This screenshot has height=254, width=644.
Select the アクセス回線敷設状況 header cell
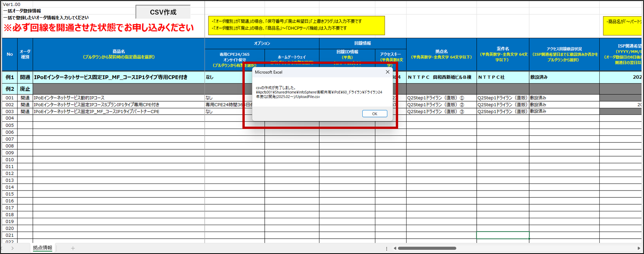[x=564, y=54]
